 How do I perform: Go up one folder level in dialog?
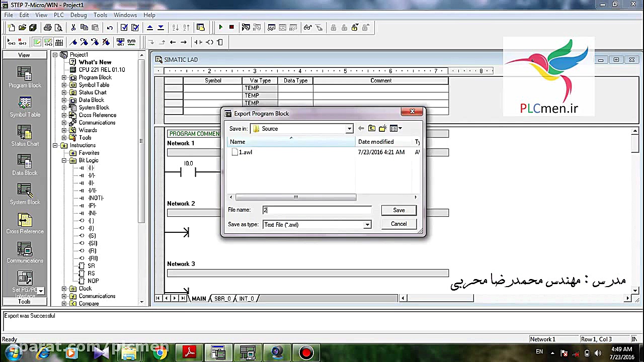click(x=372, y=129)
